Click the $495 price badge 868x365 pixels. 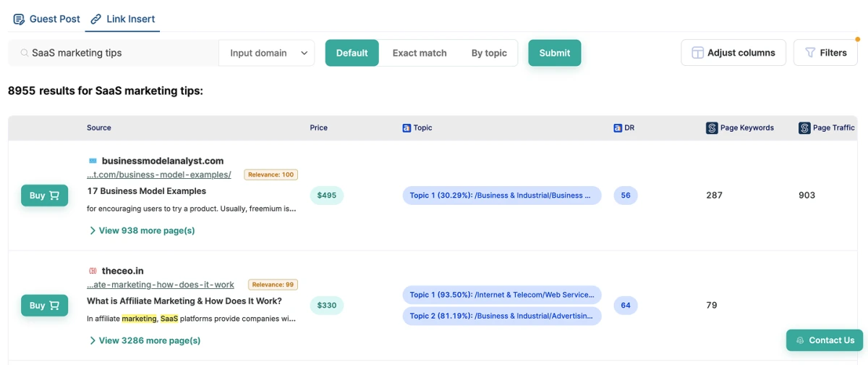coord(327,196)
